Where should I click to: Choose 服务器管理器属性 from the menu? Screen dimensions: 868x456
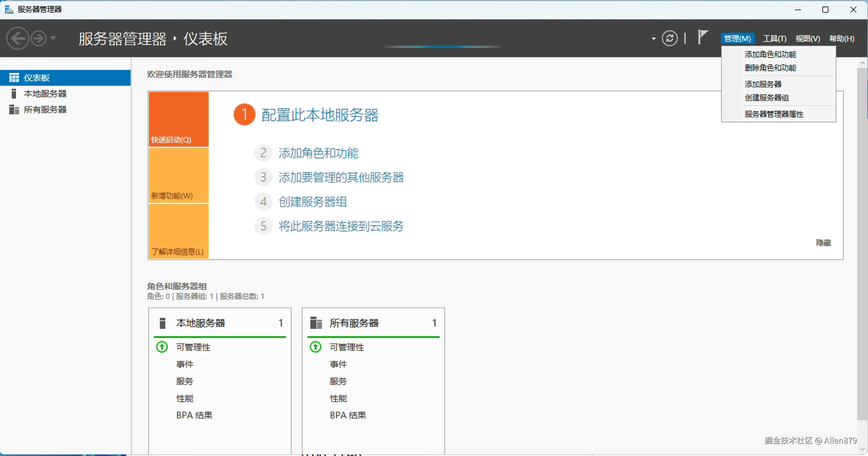tap(774, 114)
